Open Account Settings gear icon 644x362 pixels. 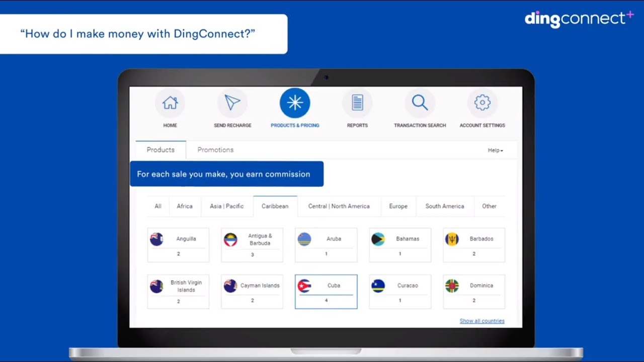click(482, 103)
